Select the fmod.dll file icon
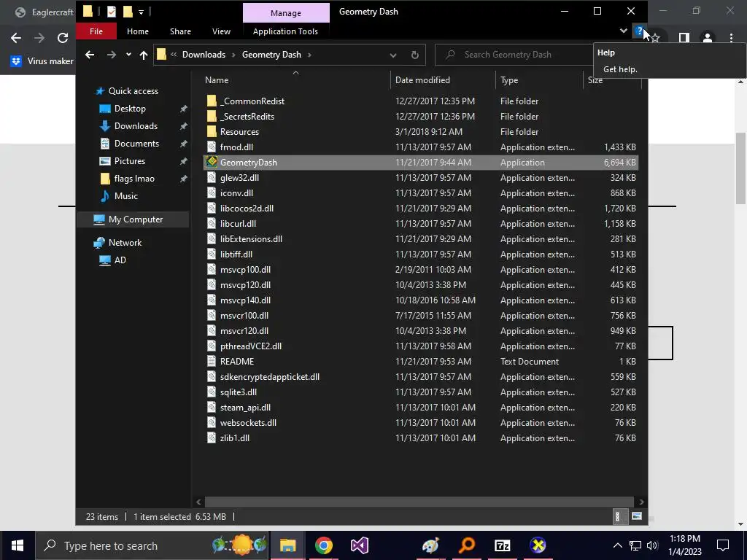The width and height of the screenshot is (747, 560). [212, 147]
